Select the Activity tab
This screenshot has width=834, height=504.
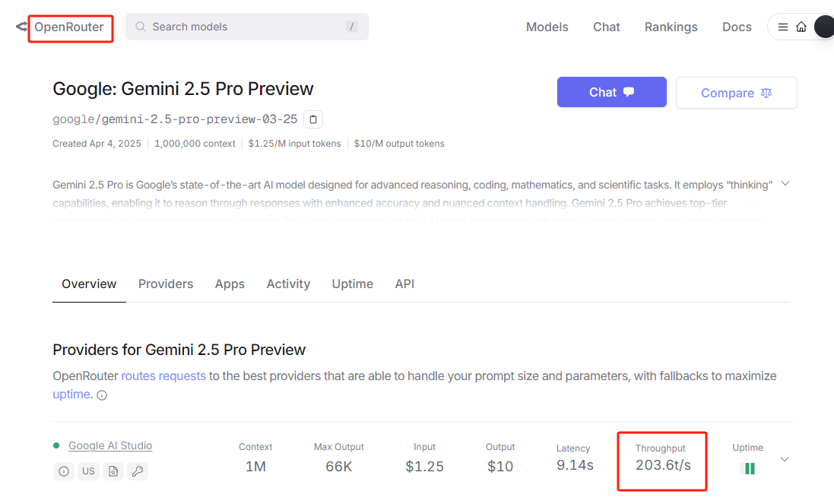(288, 284)
